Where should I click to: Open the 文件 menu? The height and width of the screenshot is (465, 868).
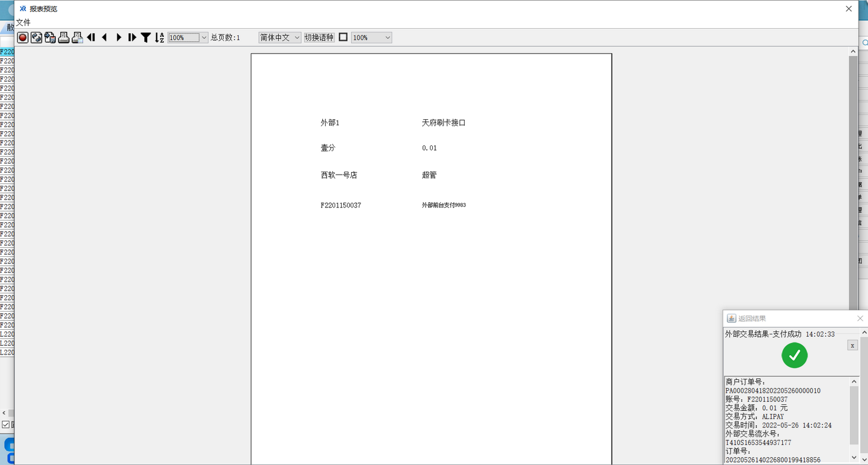pyautogui.click(x=23, y=22)
